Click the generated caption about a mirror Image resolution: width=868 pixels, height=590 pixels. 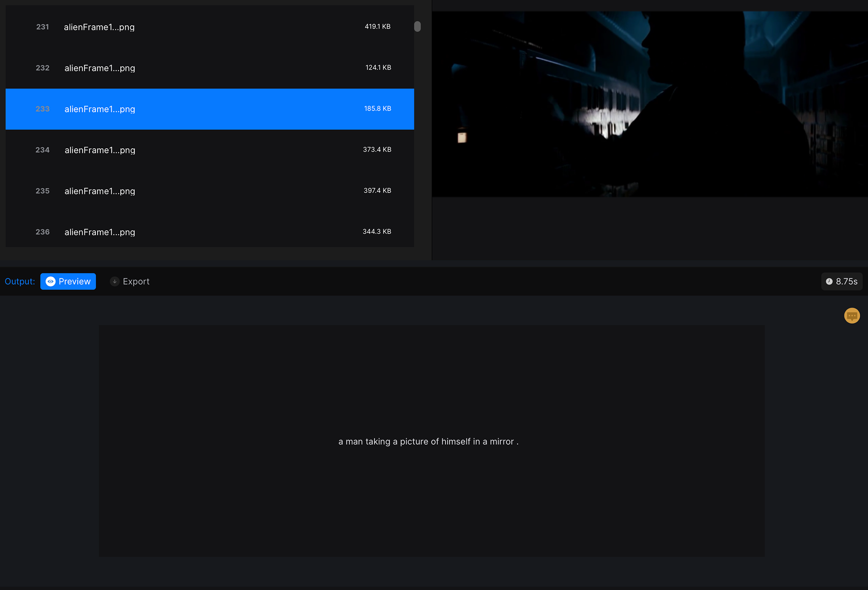[428, 442]
